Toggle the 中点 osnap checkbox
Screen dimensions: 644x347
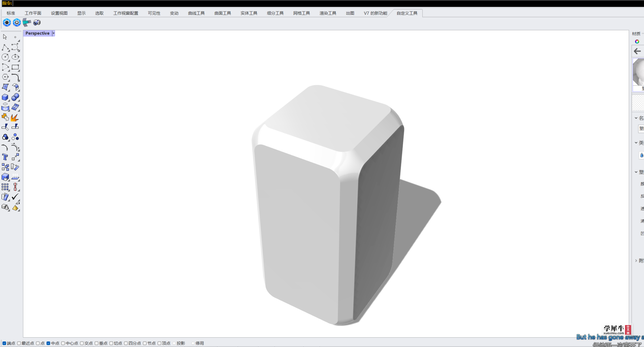48,343
